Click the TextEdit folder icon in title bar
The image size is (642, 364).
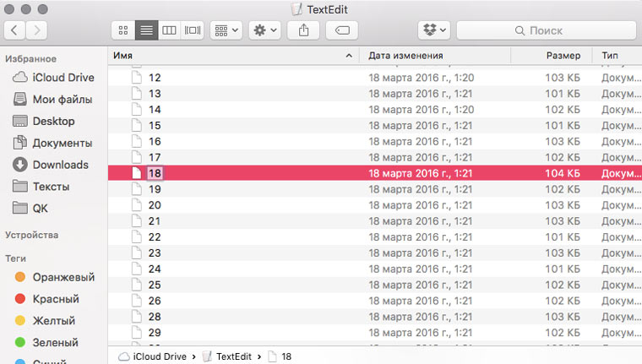[297, 9]
